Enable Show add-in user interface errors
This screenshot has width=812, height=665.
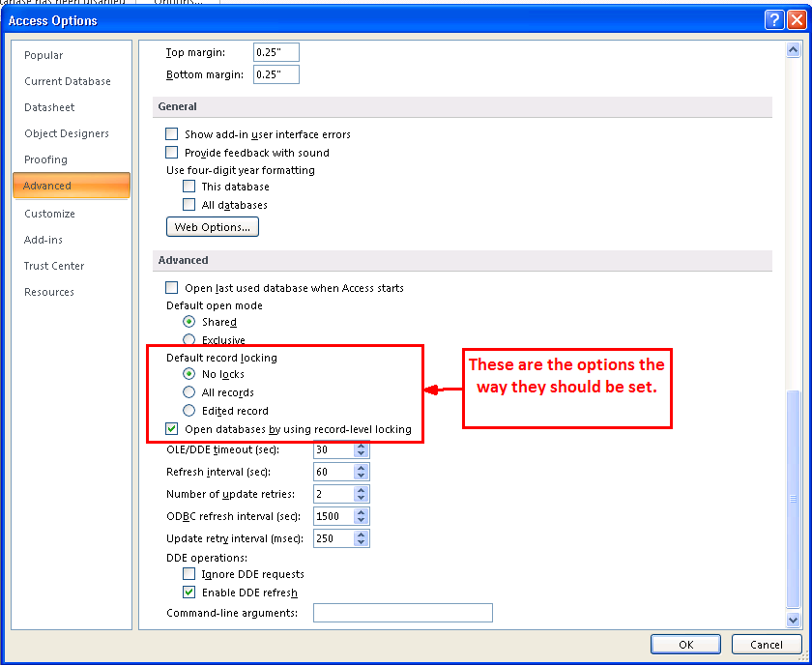pos(171,134)
